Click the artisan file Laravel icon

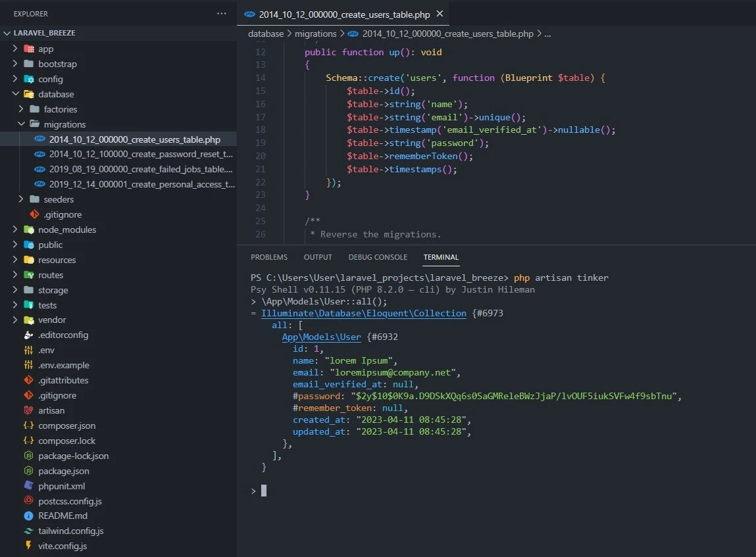coord(28,410)
